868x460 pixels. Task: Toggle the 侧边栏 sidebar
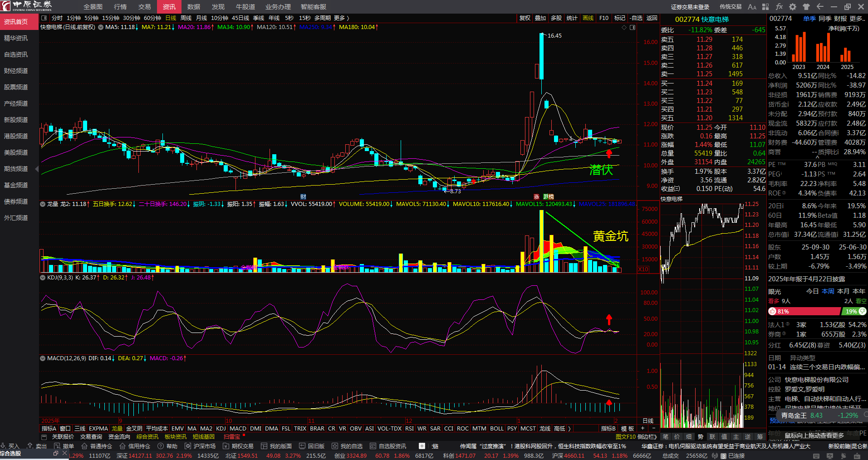[x=647, y=437]
